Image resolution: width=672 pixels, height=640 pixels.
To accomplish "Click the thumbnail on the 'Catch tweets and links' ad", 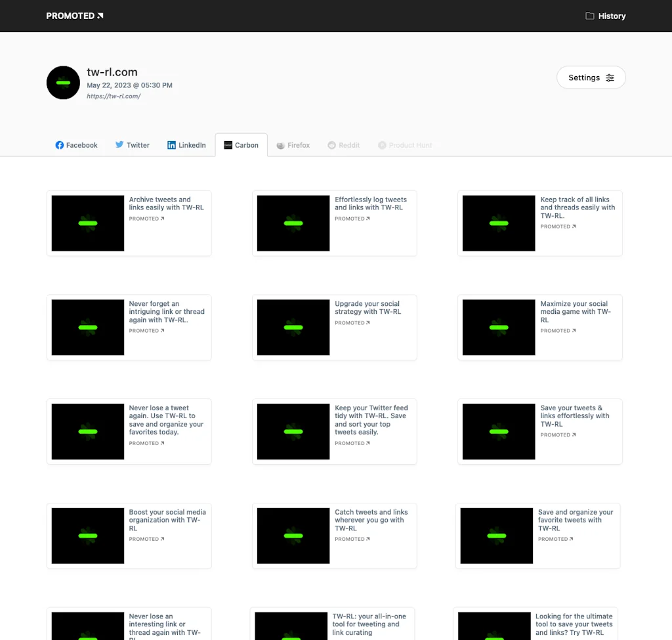I will coord(293,536).
